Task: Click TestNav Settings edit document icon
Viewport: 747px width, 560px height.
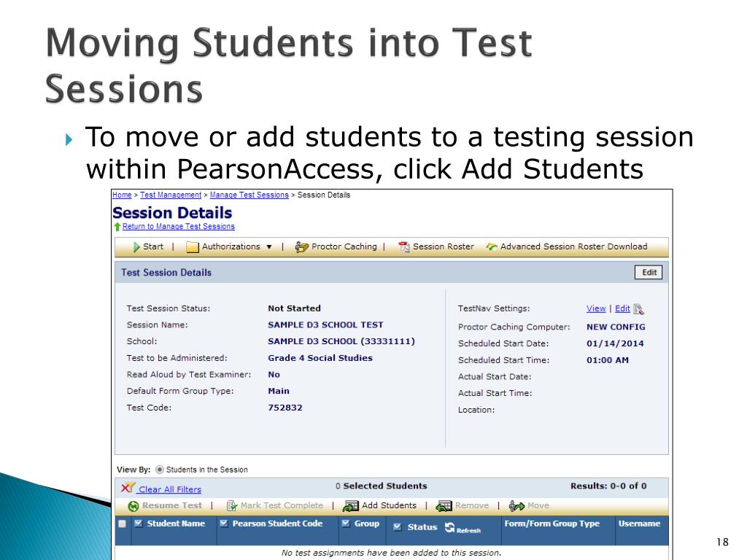Action: [639, 309]
